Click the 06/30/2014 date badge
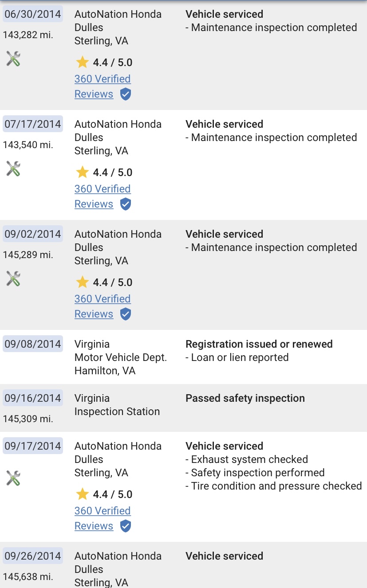 tap(33, 14)
